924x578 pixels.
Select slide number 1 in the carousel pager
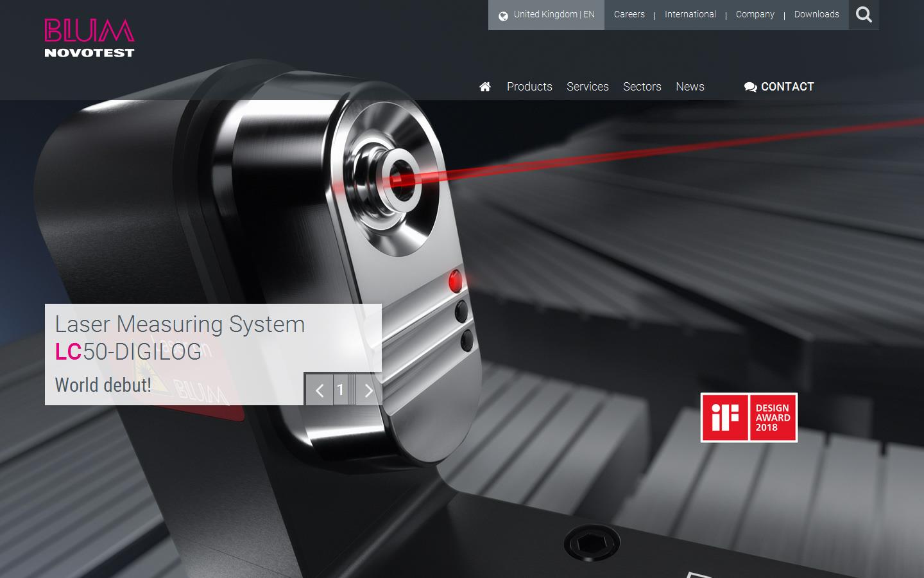point(341,389)
